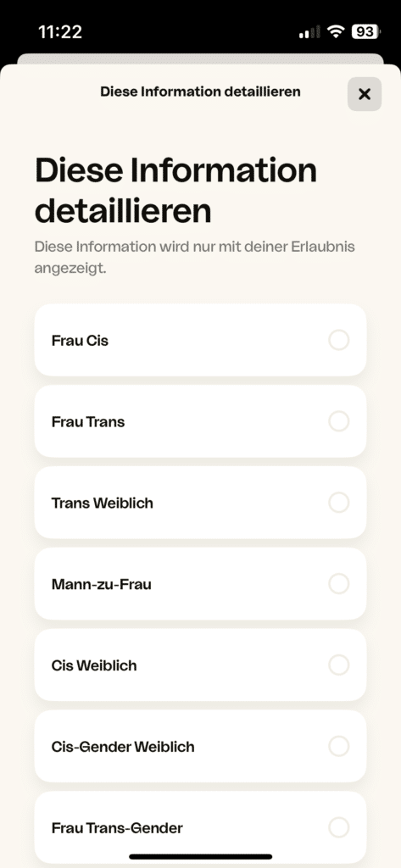401x868 pixels.
Task: Select the Cis Weiblich radio circle
Action: pyautogui.click(x=339, y=665)
